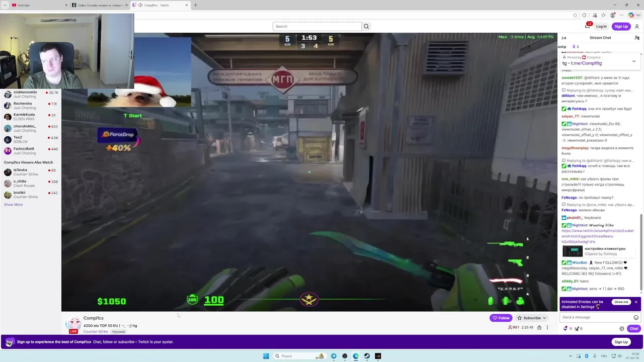Open browser profile avatar
644x362 pixels.
[x=613, y=15]
